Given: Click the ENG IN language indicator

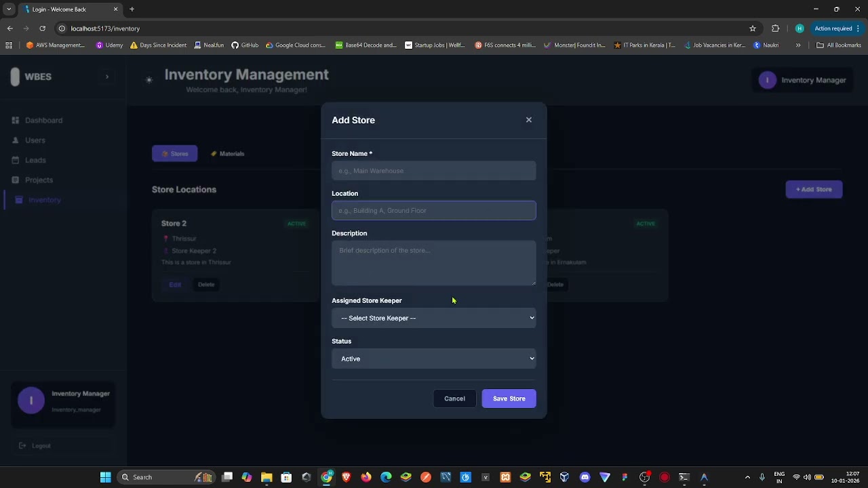Looking at the screenshot, I should [x=779, y=477].
